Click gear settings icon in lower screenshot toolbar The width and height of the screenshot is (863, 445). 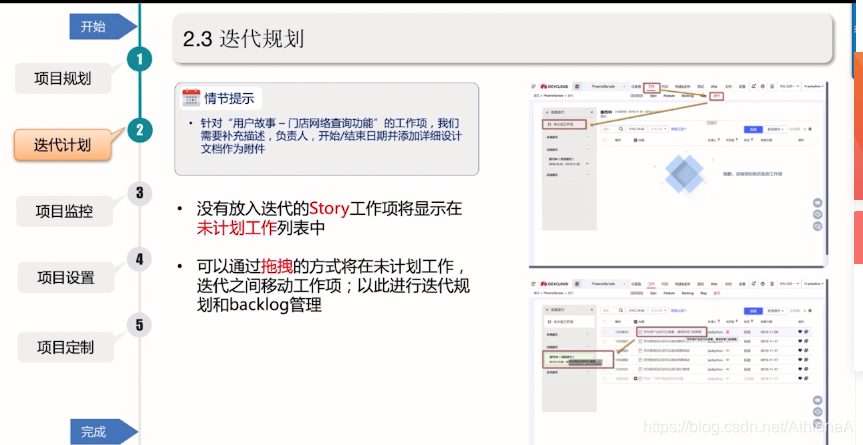810,310
